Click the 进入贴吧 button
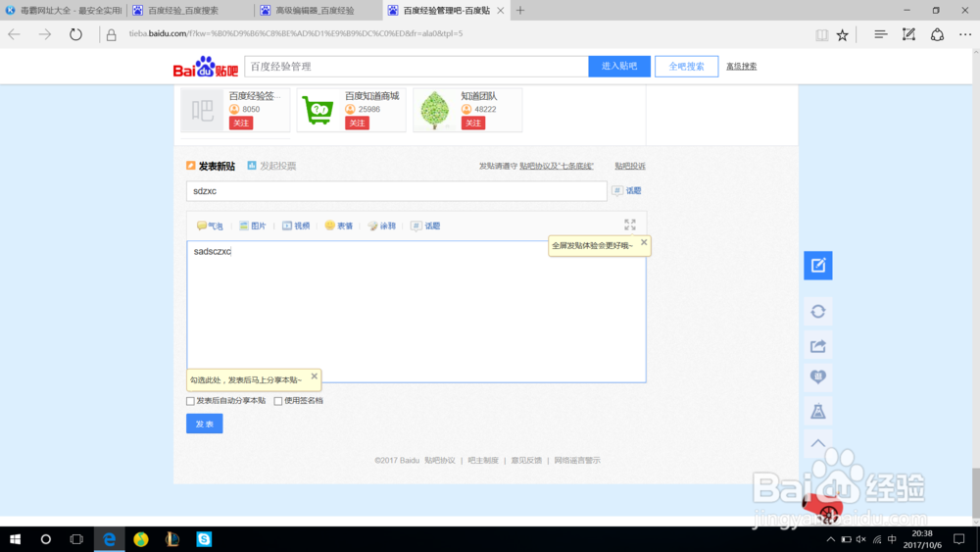The height and width of the screenshot is (552, 980). point(619,67)
